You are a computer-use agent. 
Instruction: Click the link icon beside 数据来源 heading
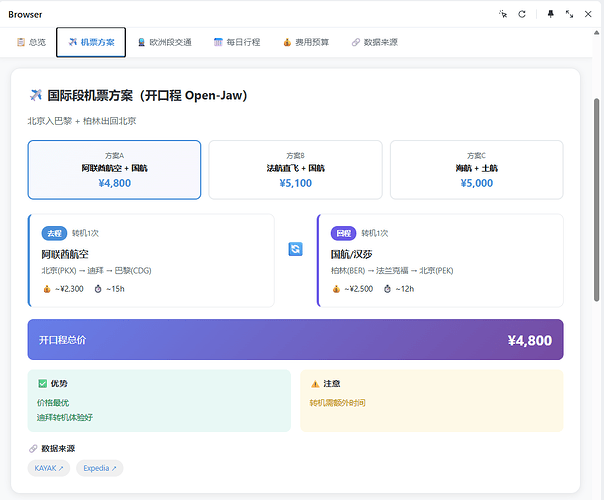pos(33,448)
